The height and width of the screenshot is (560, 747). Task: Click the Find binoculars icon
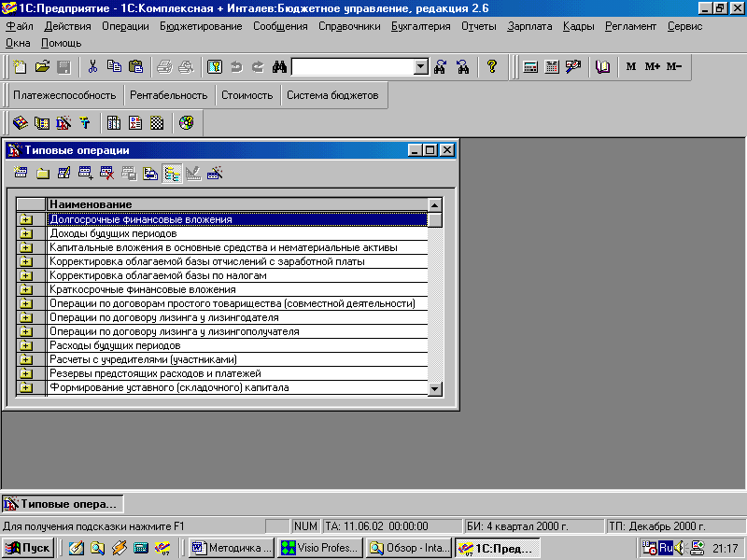(x=279, y=66)
